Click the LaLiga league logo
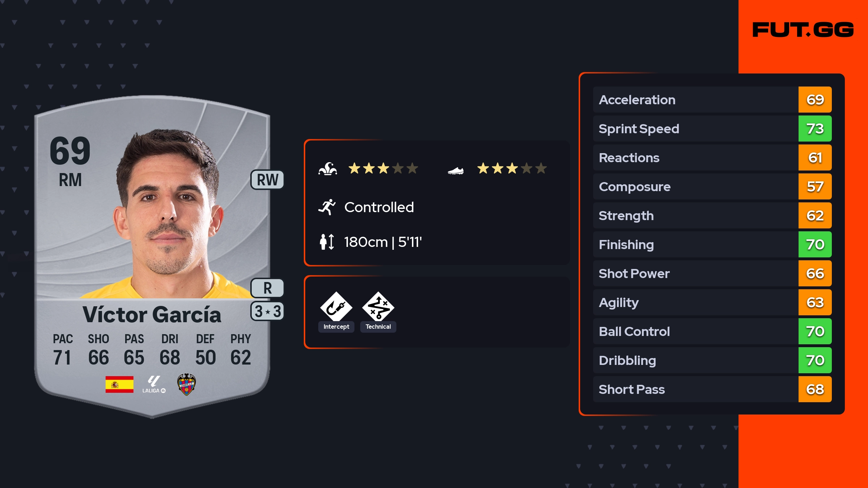This screenshot has width=868, height=488. [x=154, y=384]
